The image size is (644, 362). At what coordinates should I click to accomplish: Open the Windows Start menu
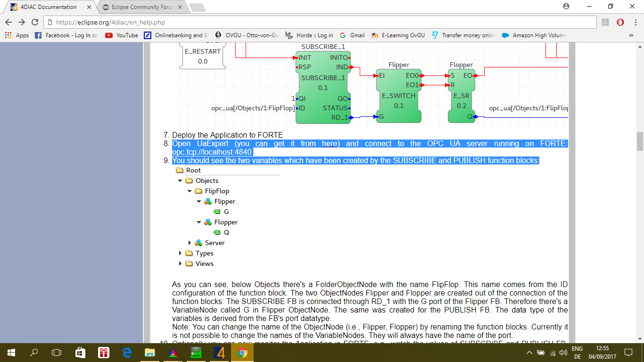pyautogui.click(x=11, y=352)
